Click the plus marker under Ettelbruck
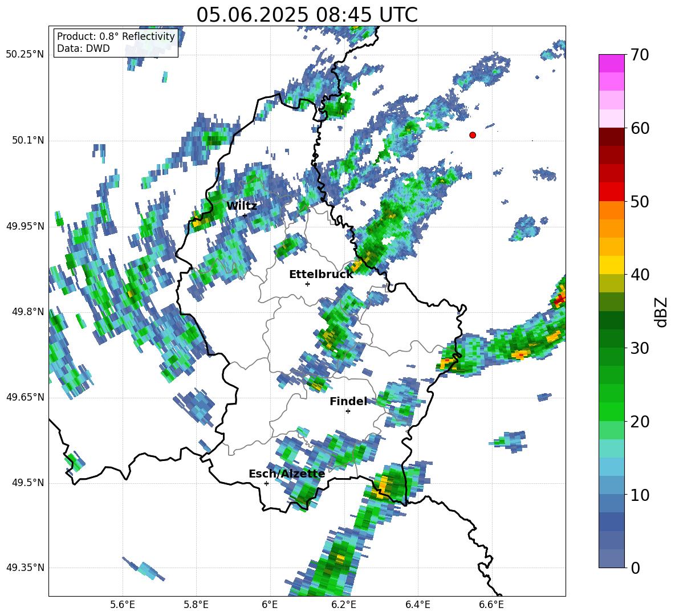The image size is (675, 616). point(307,284)
